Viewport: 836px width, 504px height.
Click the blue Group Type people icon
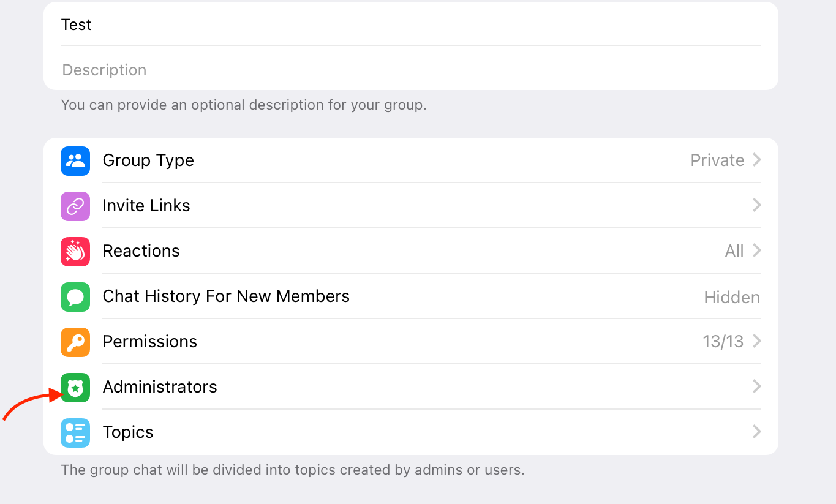[x=75, y=160]
